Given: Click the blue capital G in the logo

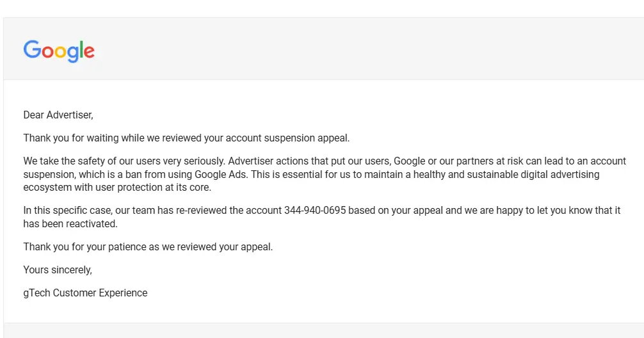Looking at the screenshot, I should tap(31, 50).
